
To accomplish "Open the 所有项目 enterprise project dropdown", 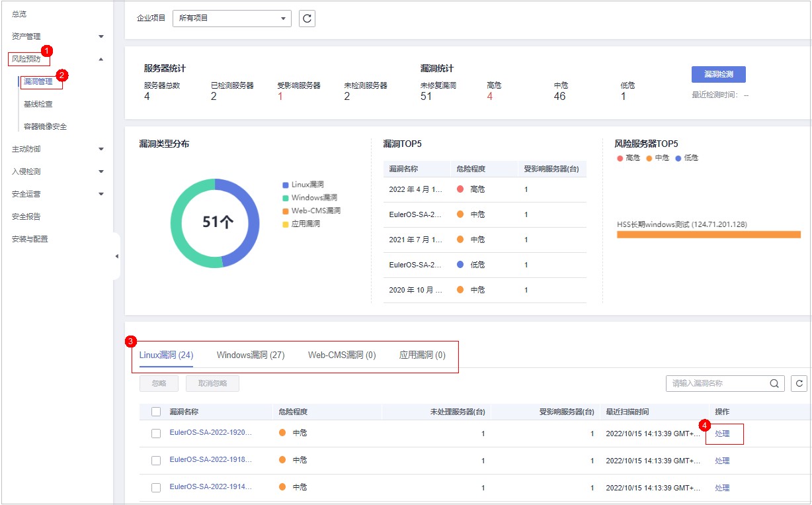I will click(x=231, y=19).
